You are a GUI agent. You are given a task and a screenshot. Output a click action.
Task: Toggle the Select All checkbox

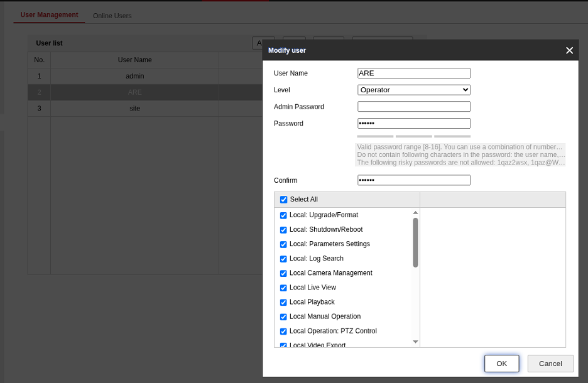[x=283, y=200]
